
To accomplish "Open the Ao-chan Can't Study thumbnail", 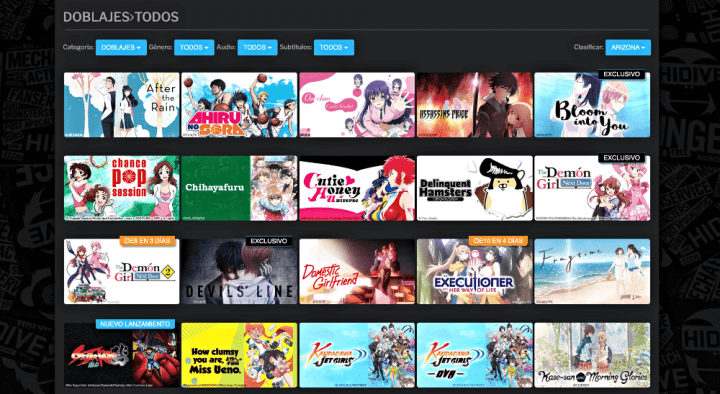I will [x=357, y=105].
